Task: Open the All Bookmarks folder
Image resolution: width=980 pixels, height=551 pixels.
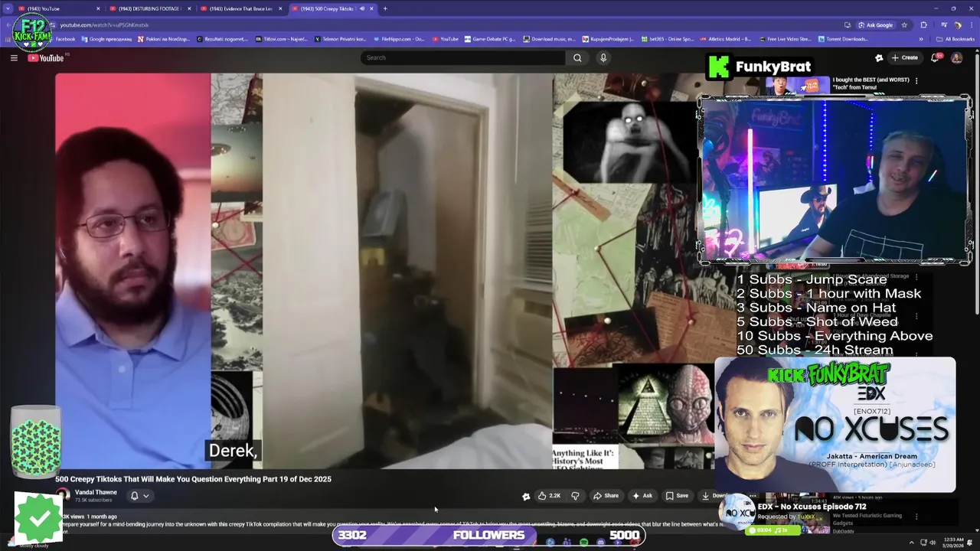Action: tap(955, 39)
